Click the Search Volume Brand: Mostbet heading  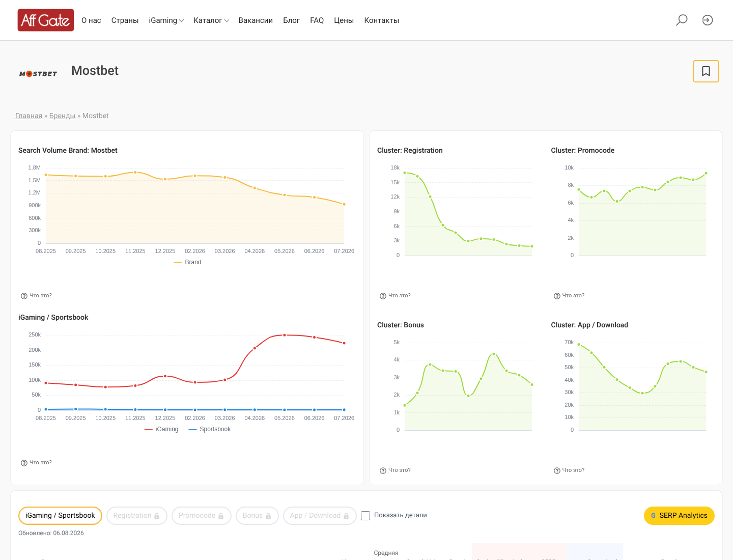point(68,150)
